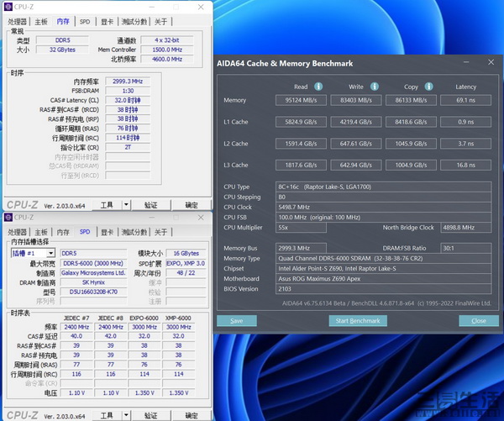Expand the Tools dropdown arrow in bottom CPU-Z

[126, 415]
